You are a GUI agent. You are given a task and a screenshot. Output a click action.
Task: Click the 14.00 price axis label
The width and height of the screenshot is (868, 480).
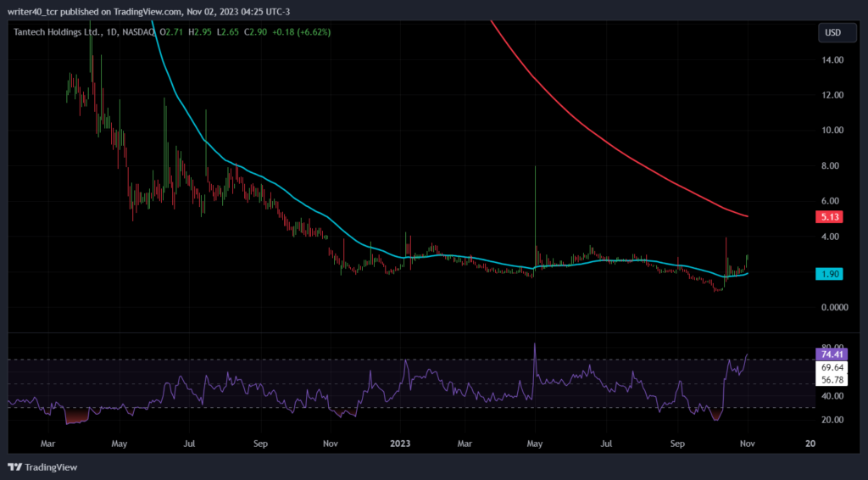pyautogui.click(x=832, y=60)
